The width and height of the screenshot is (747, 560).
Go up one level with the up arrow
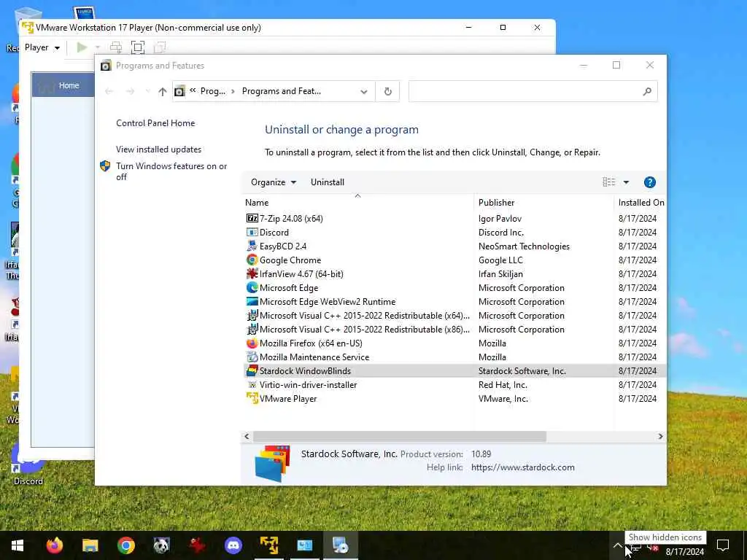163,91
